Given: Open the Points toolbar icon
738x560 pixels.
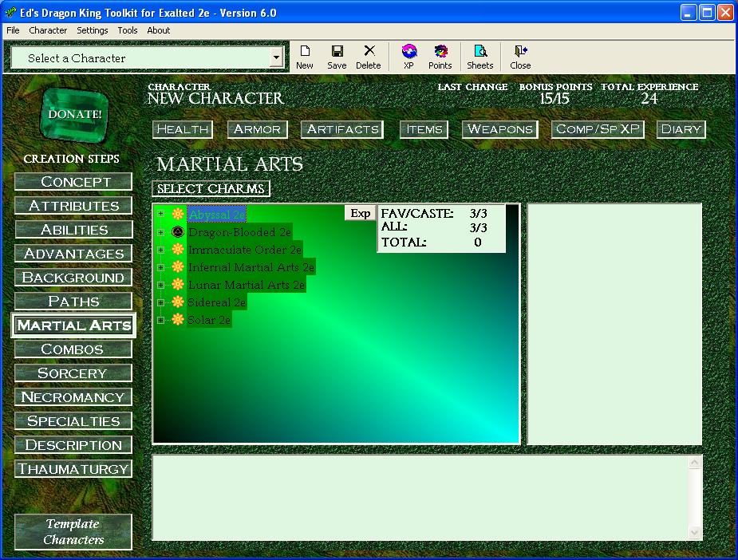Looking at the screenshot, I should [440, 57].
